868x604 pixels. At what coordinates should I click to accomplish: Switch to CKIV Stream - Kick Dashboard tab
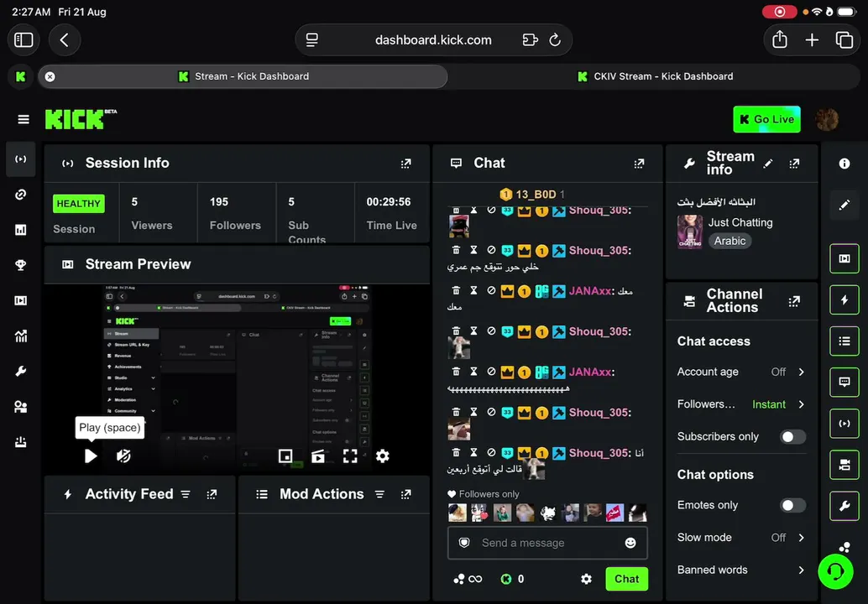[655, 76]
